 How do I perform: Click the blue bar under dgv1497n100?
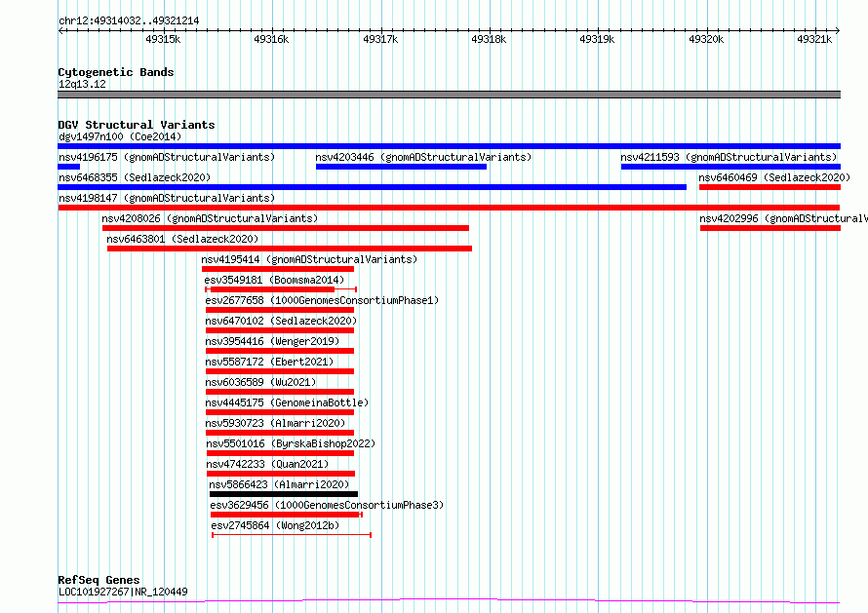(449, 146)
